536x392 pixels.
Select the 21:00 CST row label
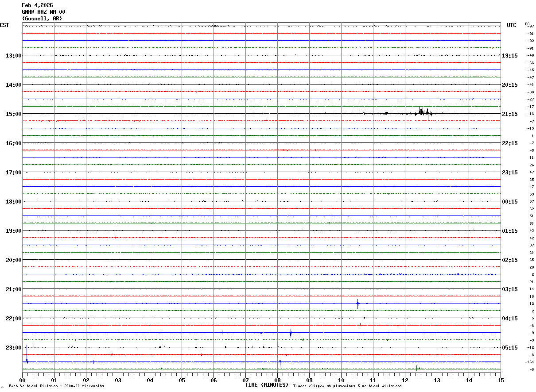pos(13,289)
